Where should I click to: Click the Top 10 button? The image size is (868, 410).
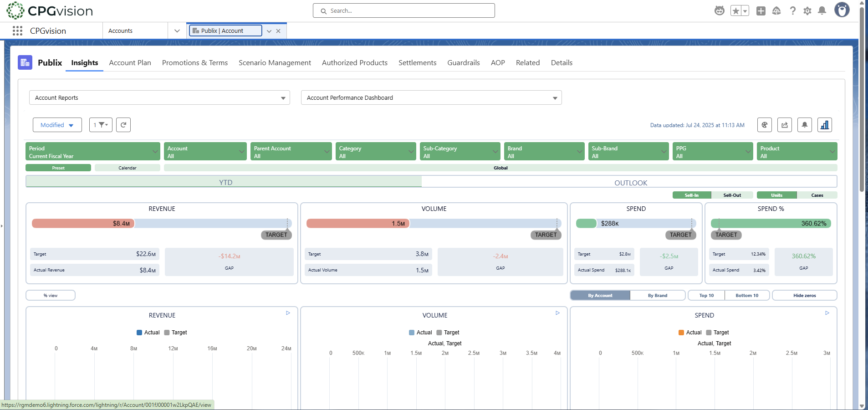point(706,295)
